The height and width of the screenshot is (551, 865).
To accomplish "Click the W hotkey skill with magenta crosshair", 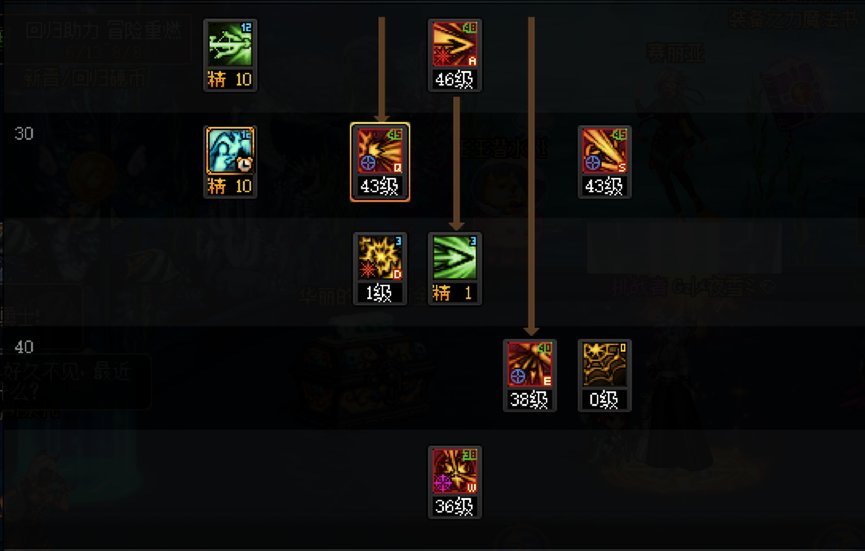I will tap(455, 471).
